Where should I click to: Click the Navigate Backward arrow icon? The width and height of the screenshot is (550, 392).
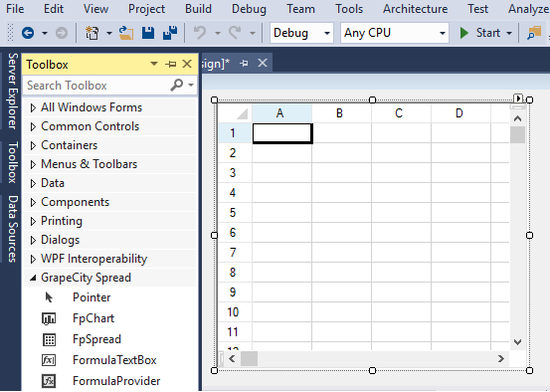click(x=28, y=33)
